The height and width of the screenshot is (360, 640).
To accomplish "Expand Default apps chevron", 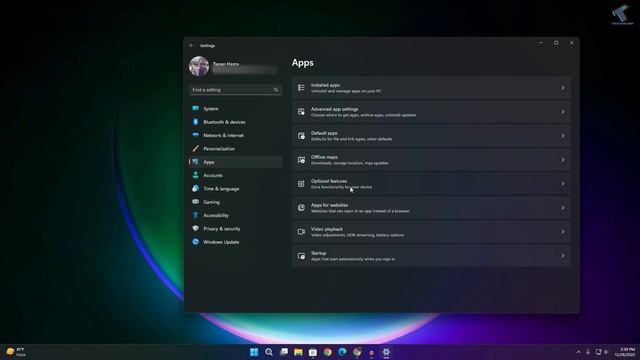I will (x=563, y=136).
